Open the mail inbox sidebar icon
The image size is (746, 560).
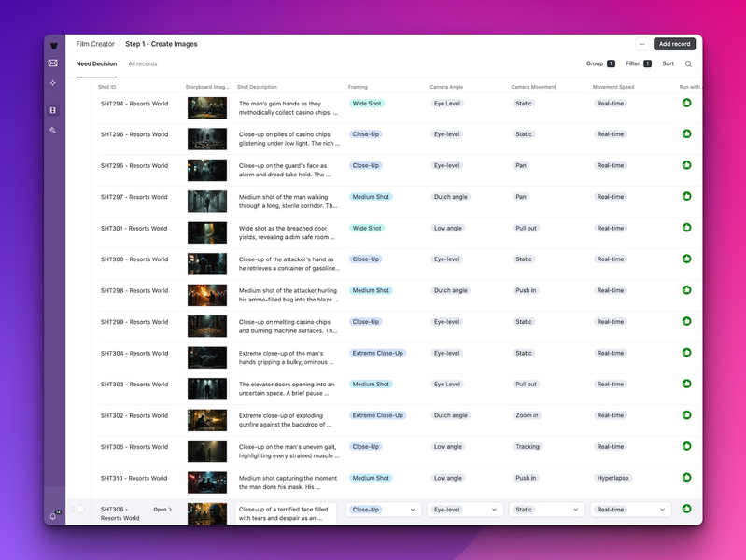[53, 63]
